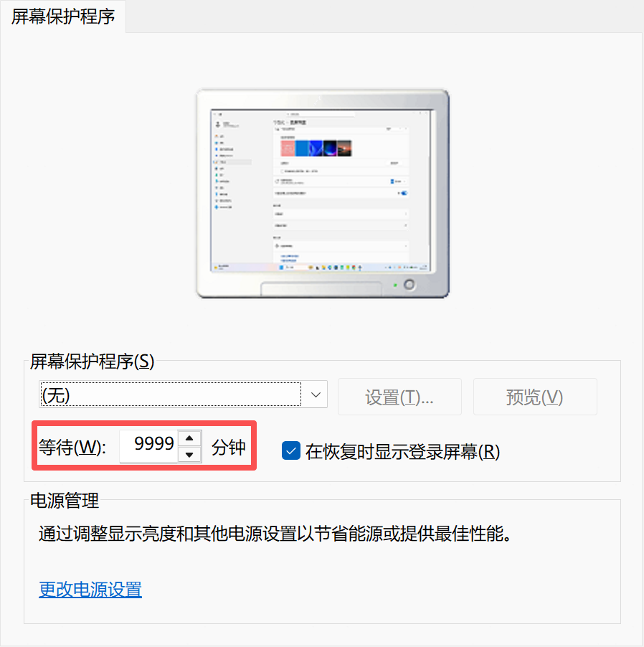
Task: Click the search icon in the preview taskbar
Action: (x=290, y=267)
